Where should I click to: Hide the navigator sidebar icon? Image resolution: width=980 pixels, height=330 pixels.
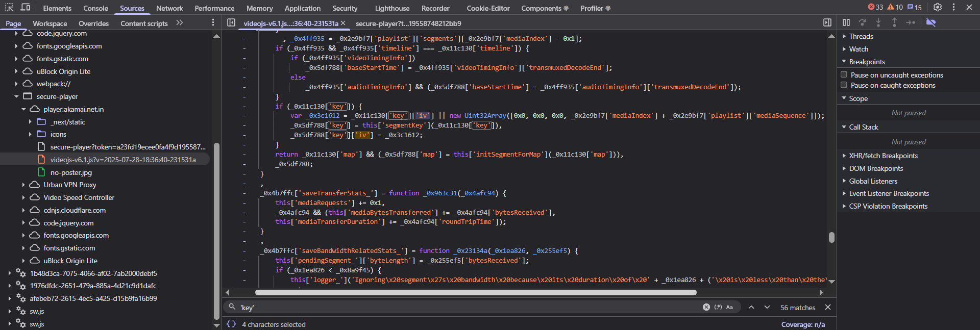click(x=231, y=23)
